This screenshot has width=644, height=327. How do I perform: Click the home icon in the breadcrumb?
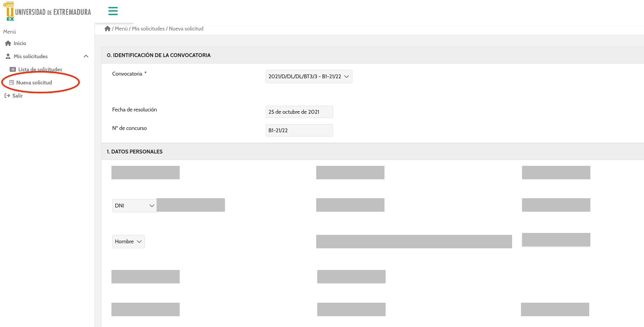pyautogui.click(x=108, y=29)
